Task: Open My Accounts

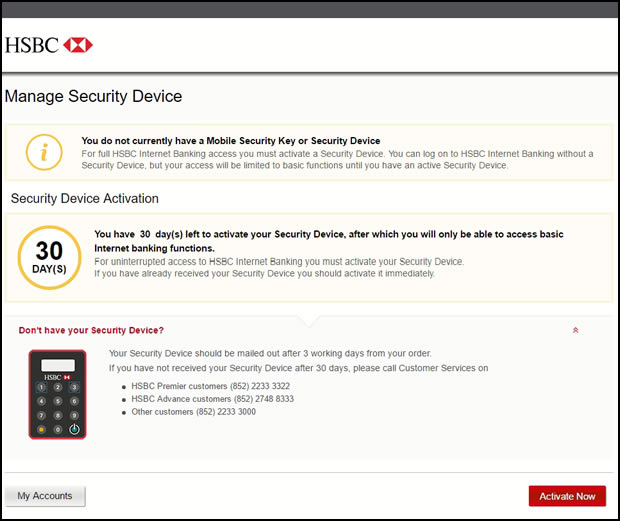Action: tap(45, 496)
